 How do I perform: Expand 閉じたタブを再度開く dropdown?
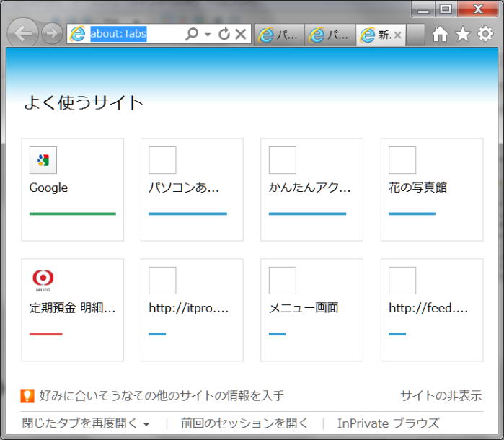pos(86,423)
